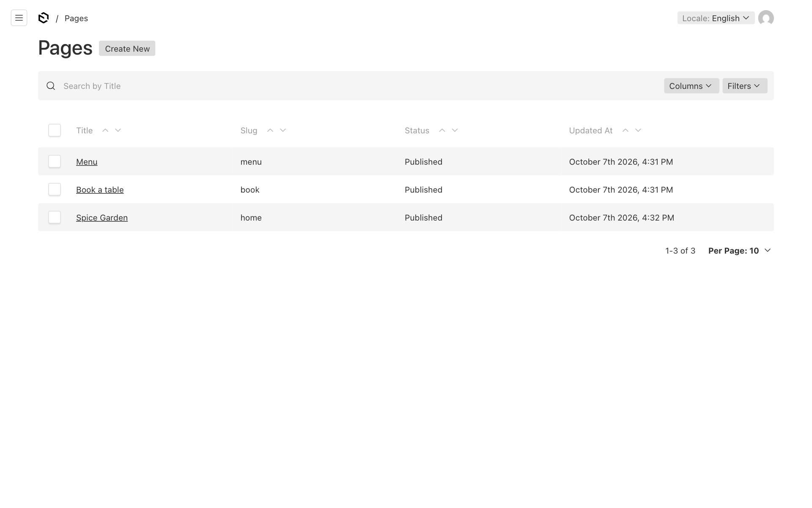Click the Slug column header label
Image resolution: width=812 pixels, height=508 pixels.
249,130
